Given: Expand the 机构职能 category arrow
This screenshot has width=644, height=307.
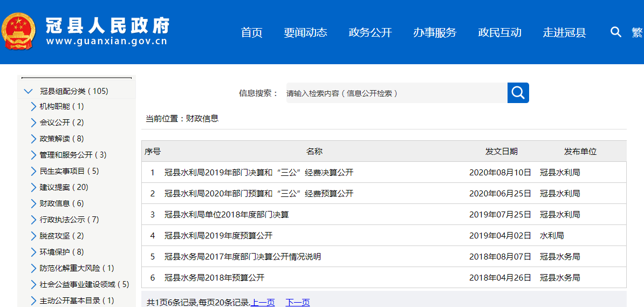Looking at the screenshot, I should [x=34, y=106].
